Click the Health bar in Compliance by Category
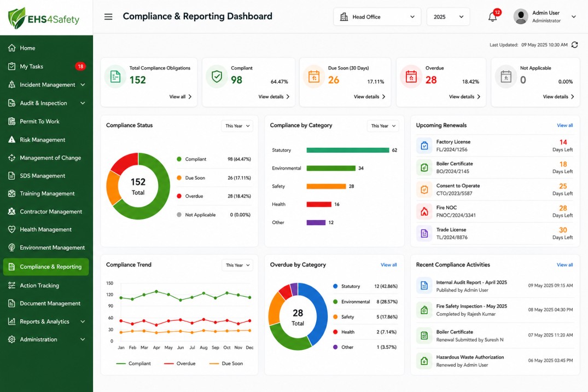The image size is (588, 392). click(319, 204)
